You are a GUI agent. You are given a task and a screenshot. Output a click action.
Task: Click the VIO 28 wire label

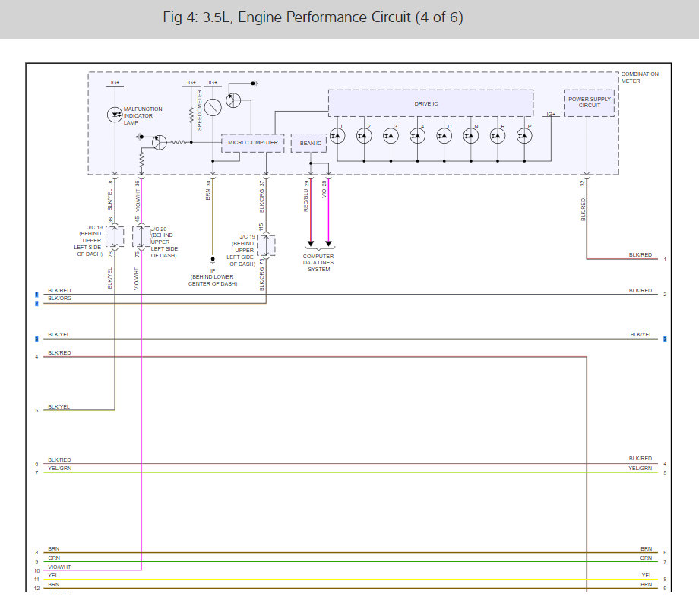tap(324, 189)
